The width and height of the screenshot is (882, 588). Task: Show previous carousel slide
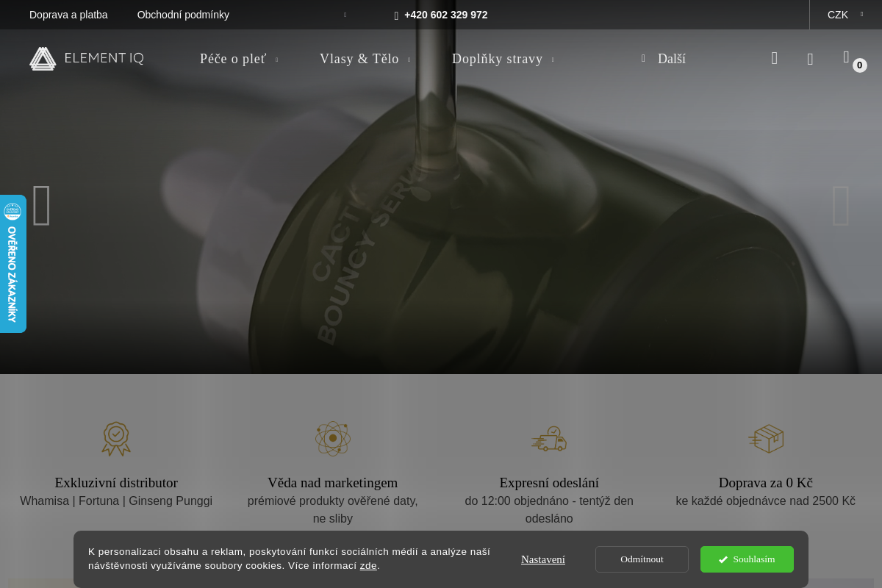[42, 205]
